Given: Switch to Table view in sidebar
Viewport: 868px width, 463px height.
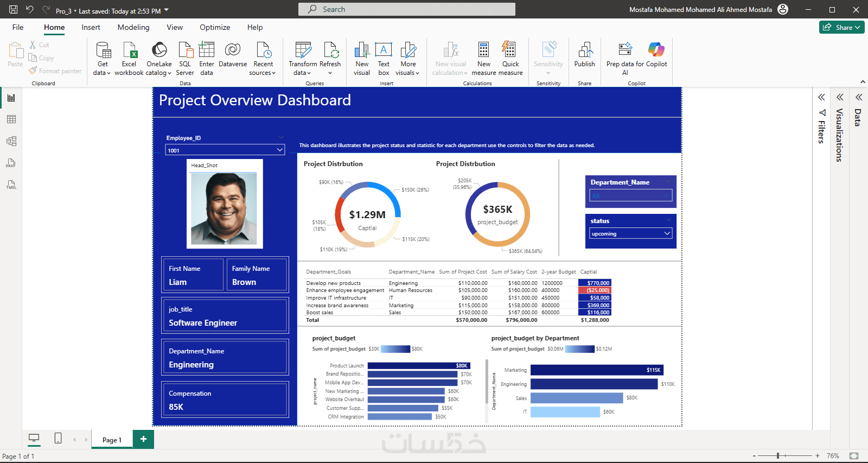Looking at the screenshot, I should [x=11, y=119].
